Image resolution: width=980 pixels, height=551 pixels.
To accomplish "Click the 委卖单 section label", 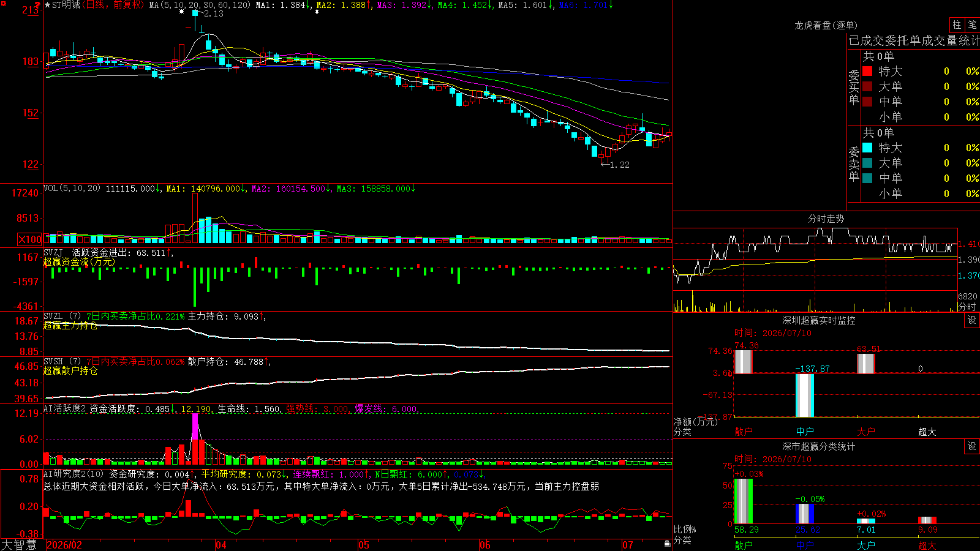I will pos(854,163).
